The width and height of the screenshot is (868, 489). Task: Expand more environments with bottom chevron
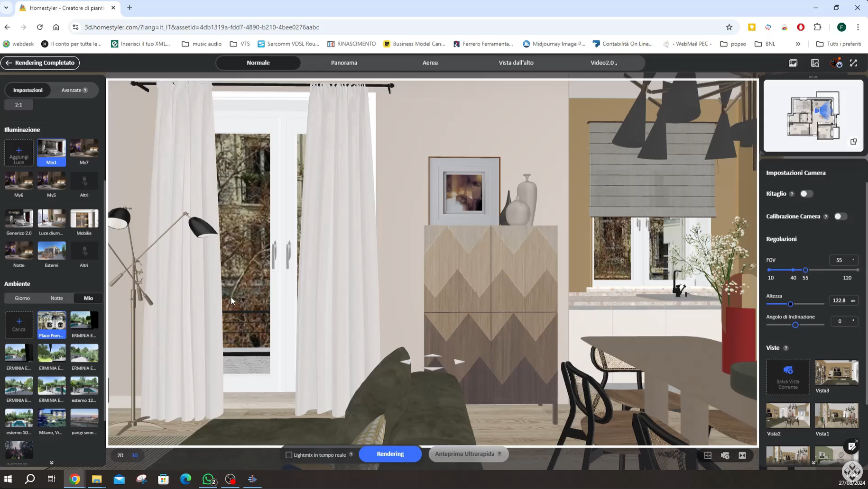click(x=51, y=462)
